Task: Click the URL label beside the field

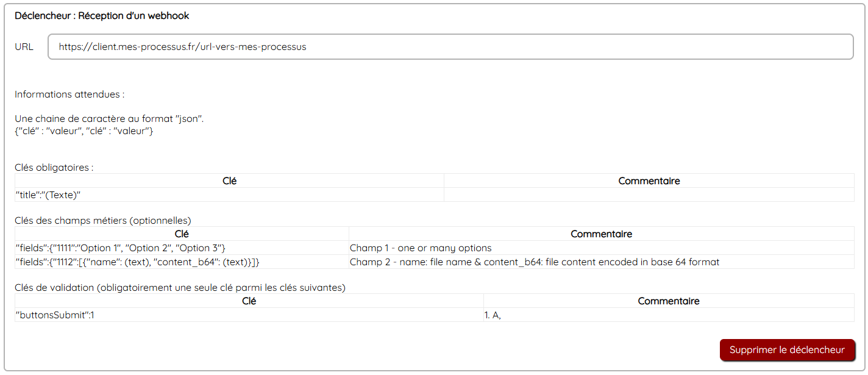Action: click(x=24, y=47)
